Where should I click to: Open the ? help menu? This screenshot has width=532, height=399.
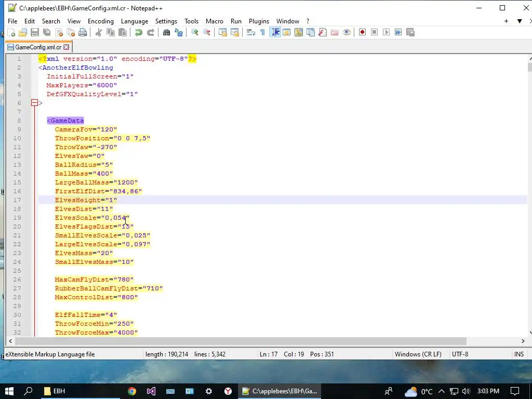[x=308, y=21]
